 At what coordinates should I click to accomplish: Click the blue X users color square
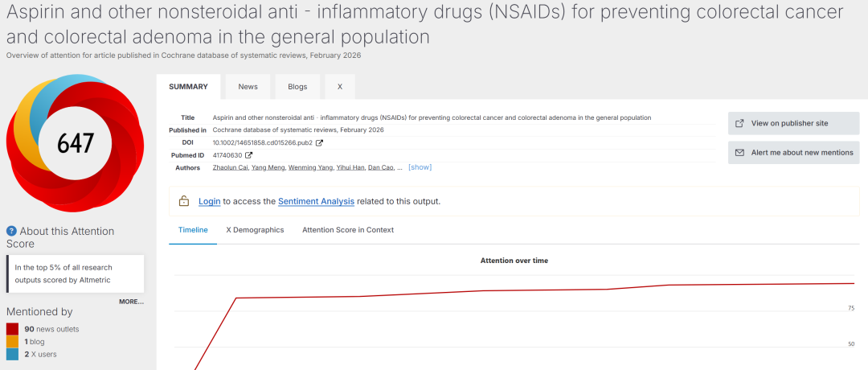(x=13, y=354)
